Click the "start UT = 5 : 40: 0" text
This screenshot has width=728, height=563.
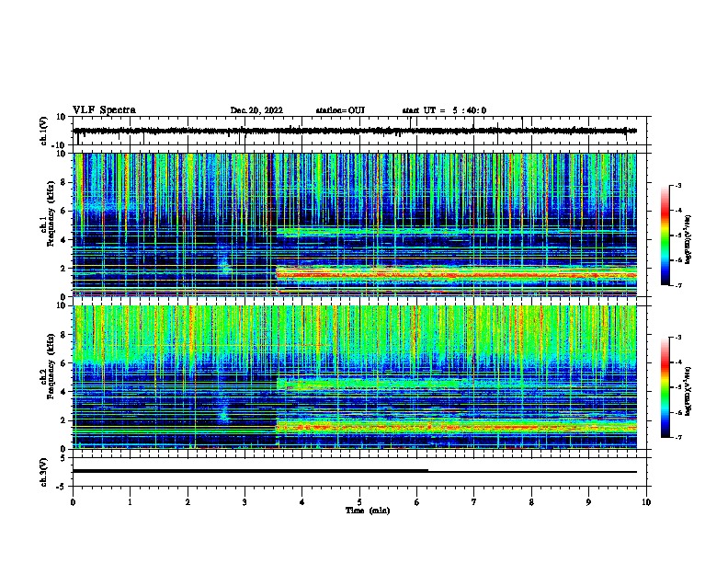444,110
